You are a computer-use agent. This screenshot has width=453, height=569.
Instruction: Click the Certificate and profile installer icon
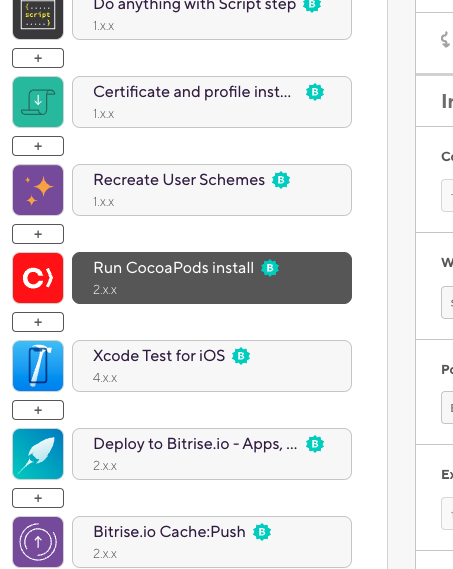tap(38, 102)
